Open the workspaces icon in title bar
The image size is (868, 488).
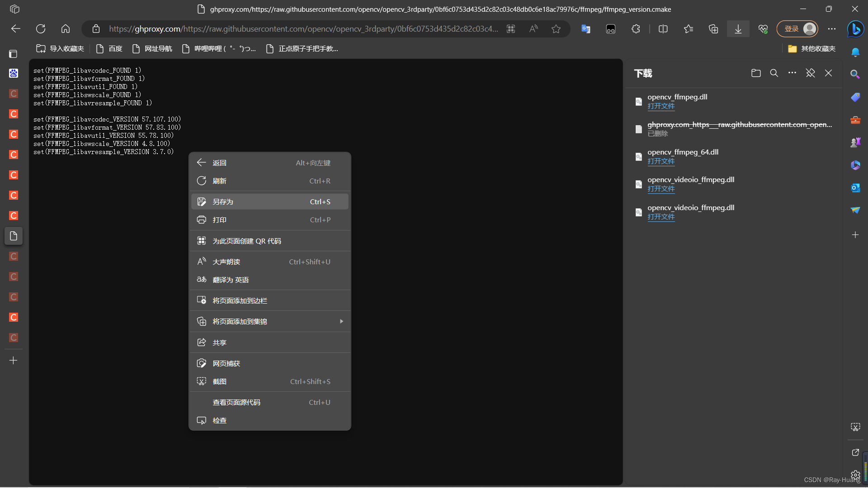14,9
